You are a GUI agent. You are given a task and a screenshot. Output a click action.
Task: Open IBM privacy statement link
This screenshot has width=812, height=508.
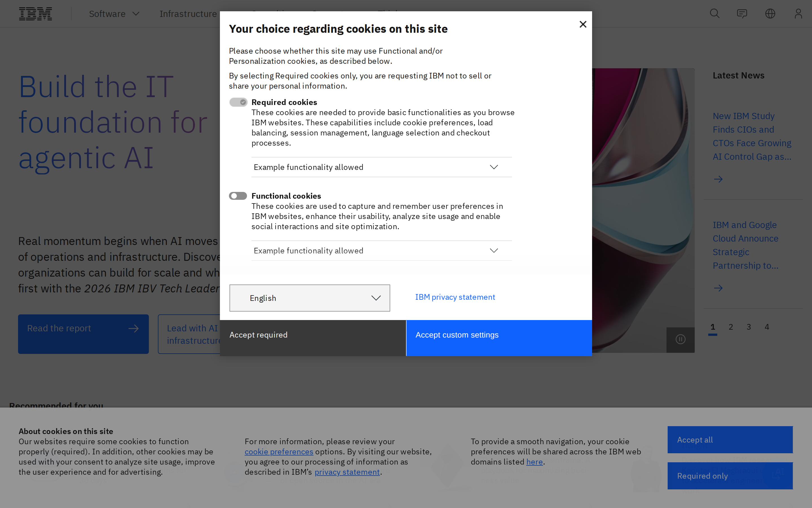tap(455, 297)
